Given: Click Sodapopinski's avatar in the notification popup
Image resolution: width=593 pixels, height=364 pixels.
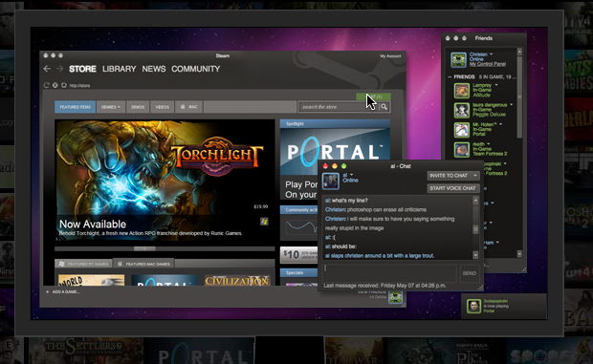Looking at the screenshot, I should coord(473,306).
